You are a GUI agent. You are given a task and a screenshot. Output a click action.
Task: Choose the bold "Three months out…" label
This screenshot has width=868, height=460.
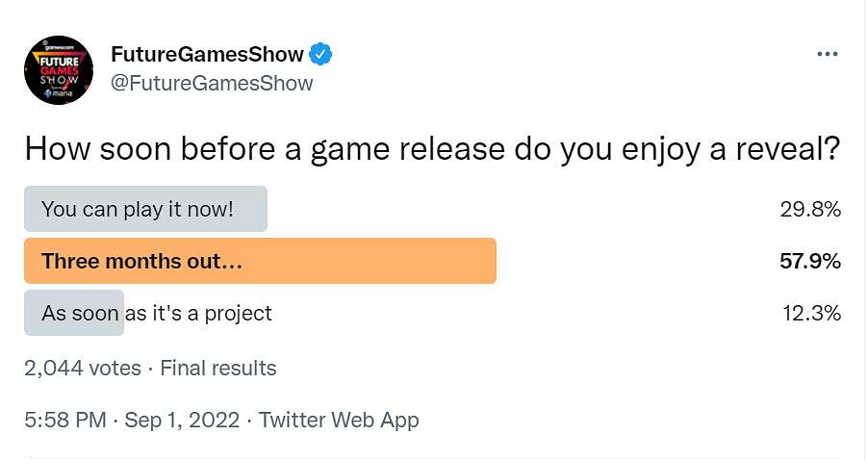[x=140, y=261]
